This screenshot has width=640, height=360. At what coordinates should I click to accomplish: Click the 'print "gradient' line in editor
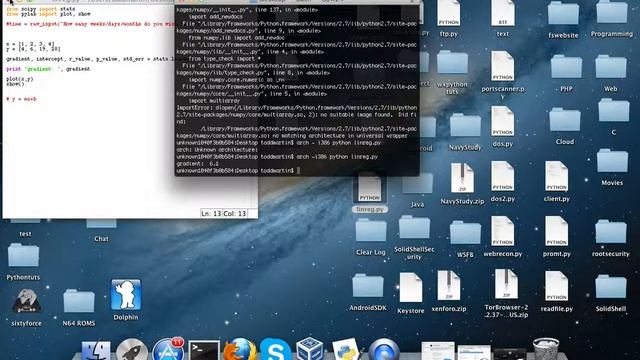click(48, 69)
